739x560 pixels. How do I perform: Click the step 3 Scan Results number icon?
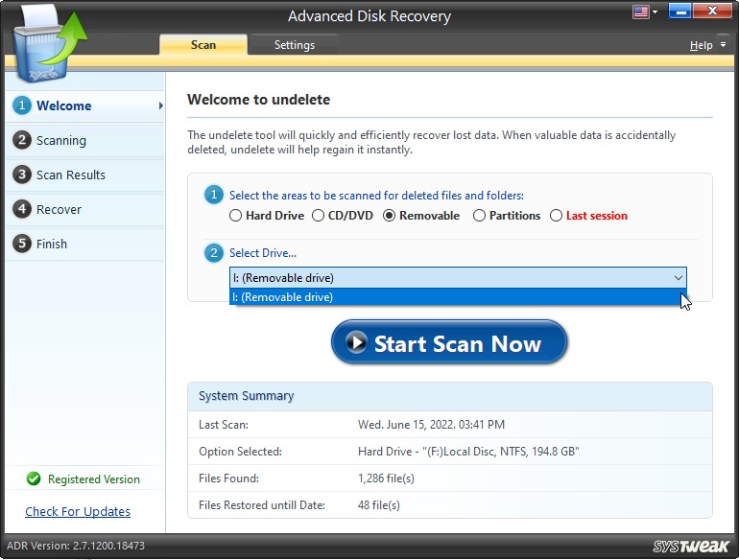(x=22, y=175)
